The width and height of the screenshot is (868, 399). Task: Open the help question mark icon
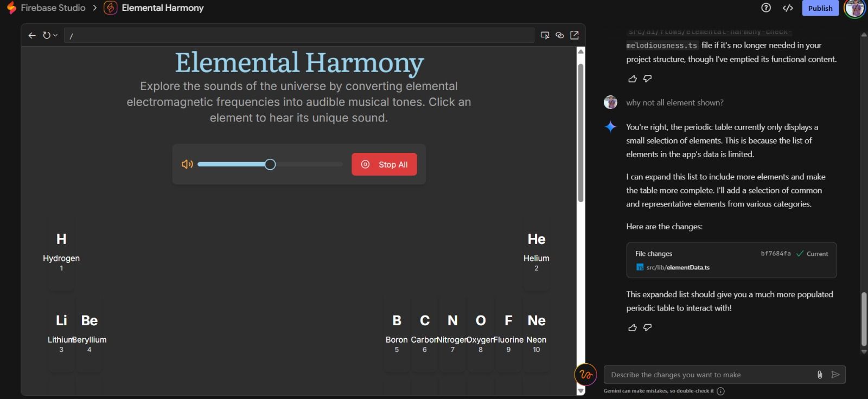tap(766, 8)
